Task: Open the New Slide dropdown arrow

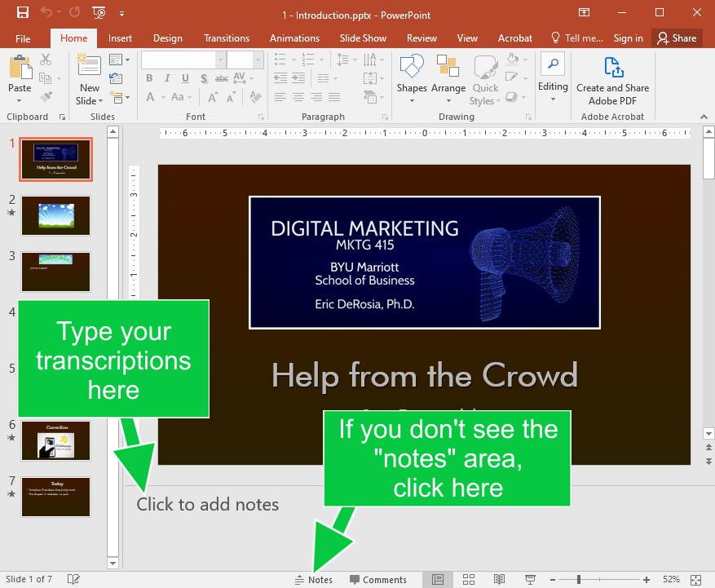Action: [100, 101]
